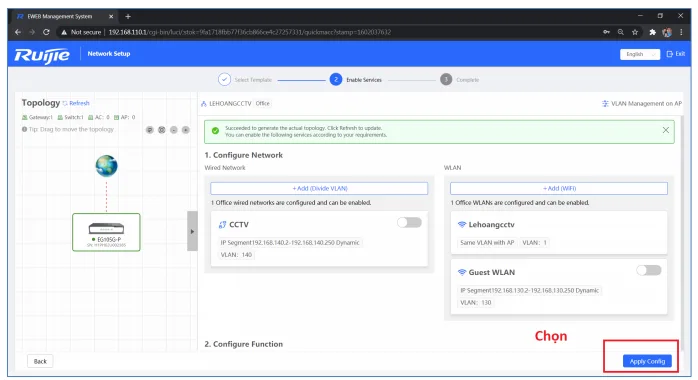Open the English language dropdown

(640, 54)
